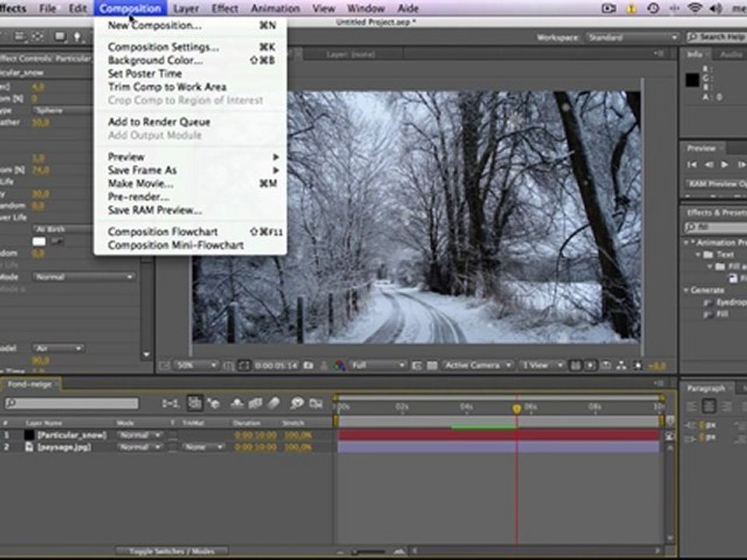Screen dimensions: 747x560
Task: Center-align text in the Paragraph panel
Action: [709, 406]
